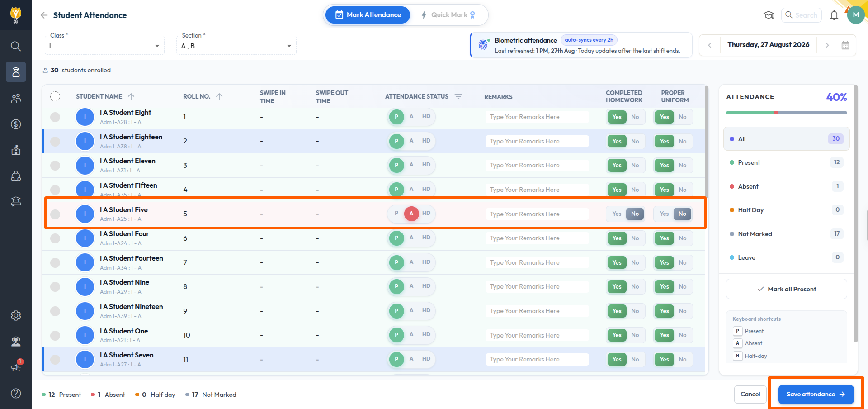Viewport: 868px width, 409px height.
Task: Mark I A Student Seven as Half Day
Action: click(x=426, y=359)
